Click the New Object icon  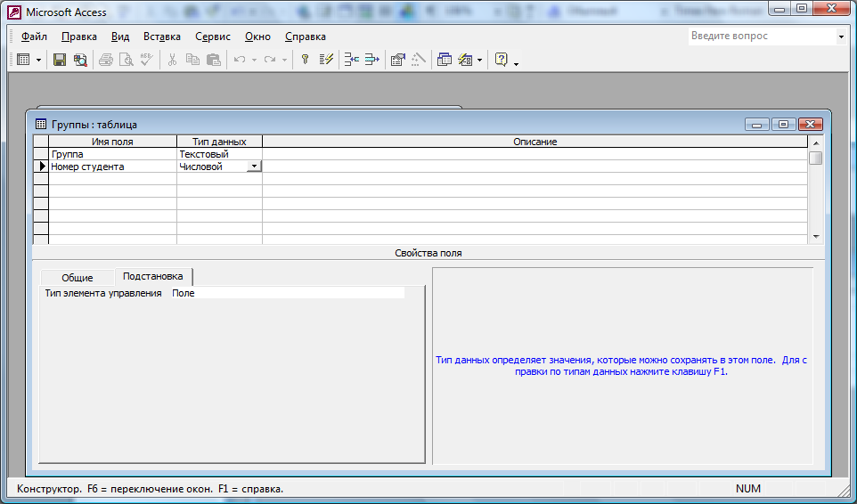[x=465, y=60]
